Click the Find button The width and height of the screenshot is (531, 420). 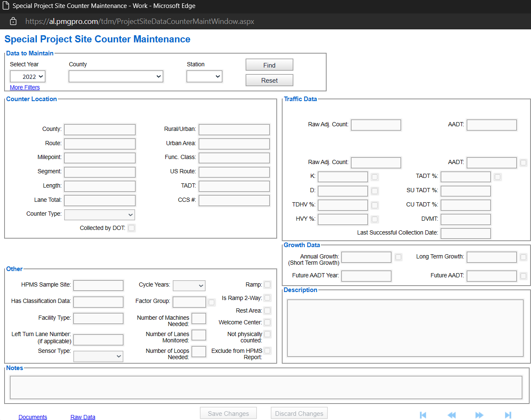[269, 65]
